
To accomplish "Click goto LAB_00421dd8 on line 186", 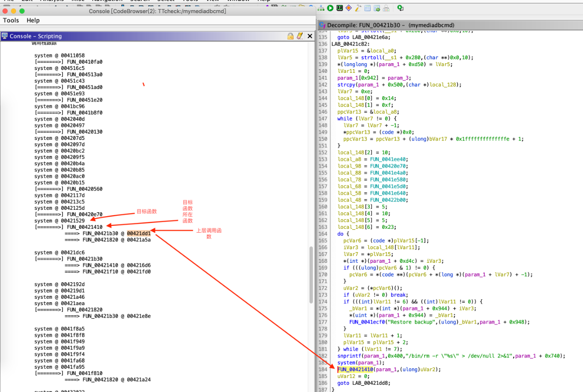I will (364, 383).
